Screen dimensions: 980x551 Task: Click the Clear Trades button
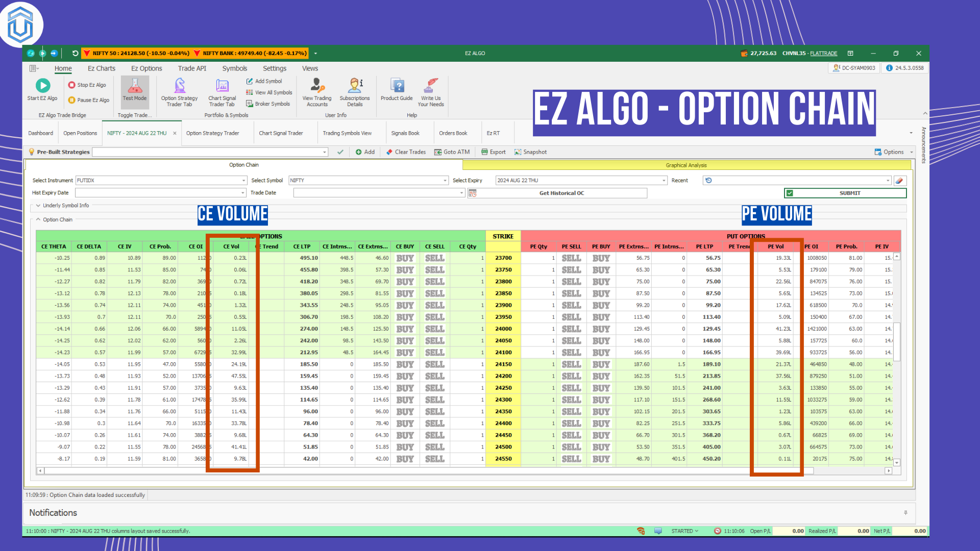coord(406,152)
